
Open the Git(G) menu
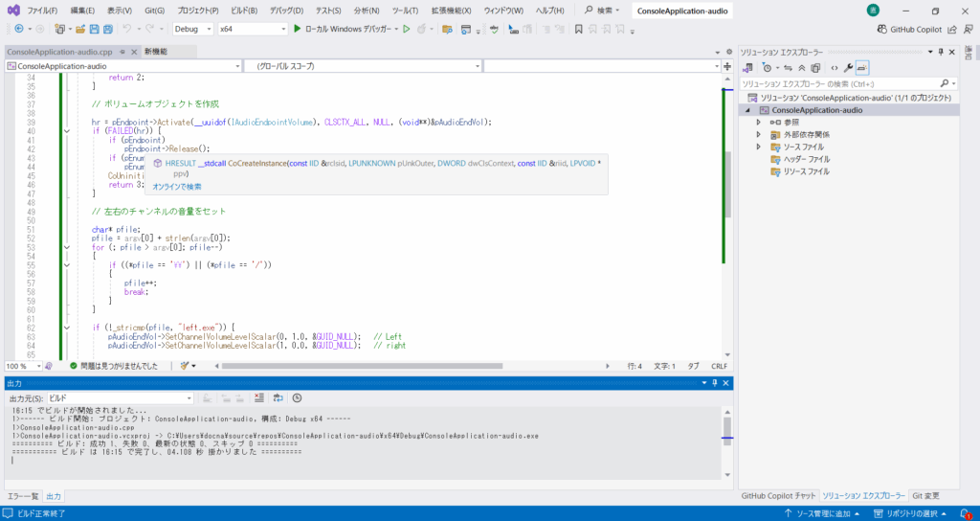154,11
